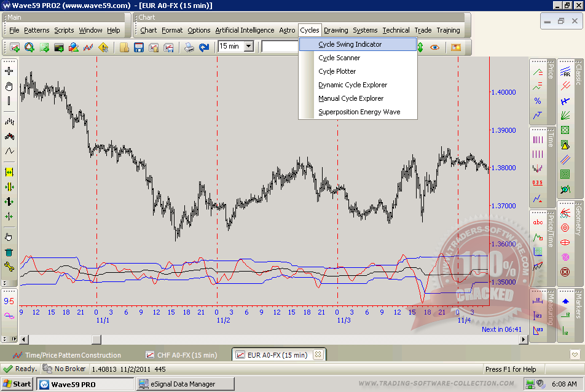Screen dimensions: 585x392
Task: Click the green trash can delete icon
Action: [9, 252]
